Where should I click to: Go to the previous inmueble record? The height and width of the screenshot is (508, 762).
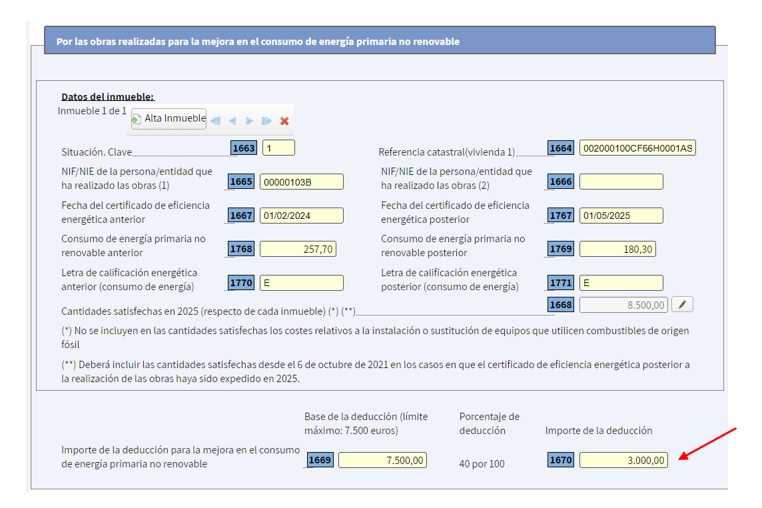tap(232, 121)
